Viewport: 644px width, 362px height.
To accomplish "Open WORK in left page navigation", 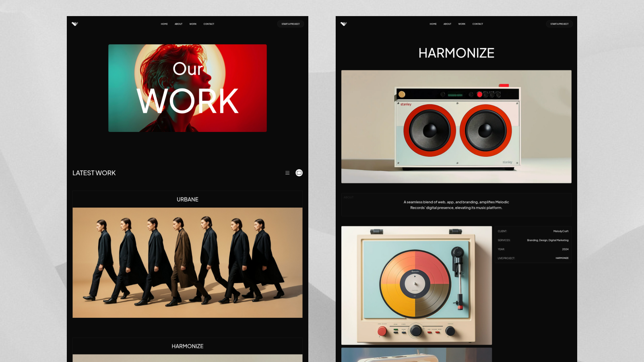I will 193,24.
